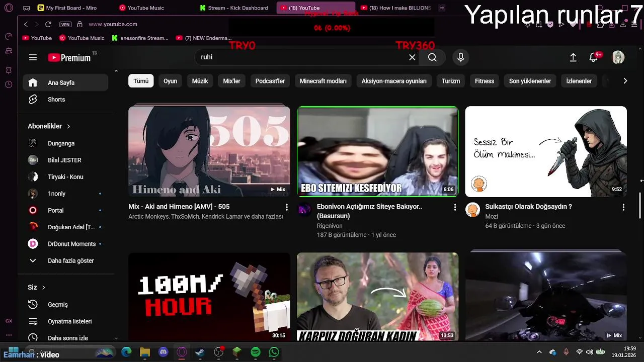Screen dimensions: 644x362
Task: Open the YouTube guide hamburger menu
Action: coord(33,57)
